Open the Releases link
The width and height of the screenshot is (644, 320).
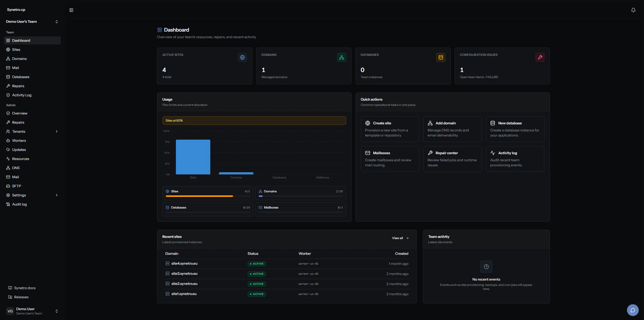point(32,297)
